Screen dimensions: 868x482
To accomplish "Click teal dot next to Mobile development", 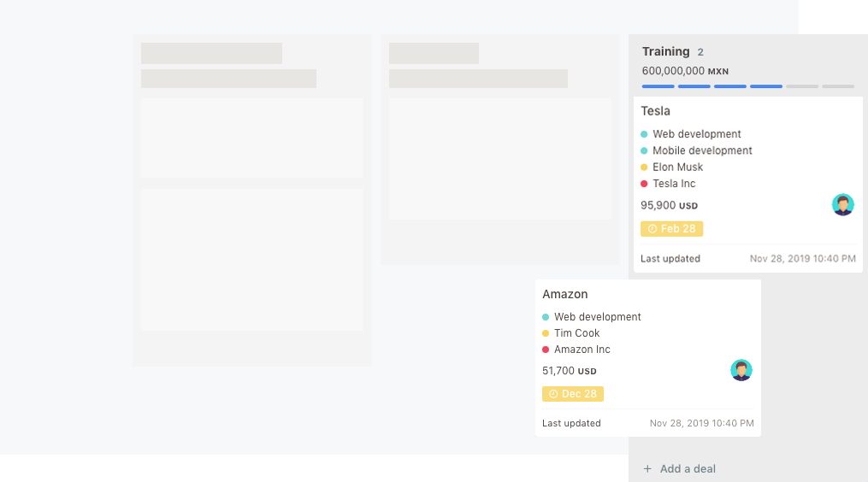I will pos(644,150).
